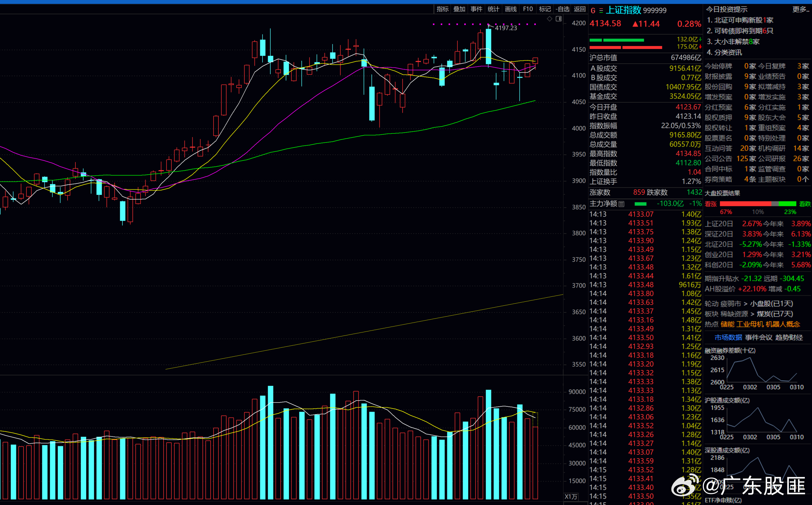Image resolution: width=812 pixels, height=505 pixels.
Task: Open F10 company information
Action: [x=528, y=9]
